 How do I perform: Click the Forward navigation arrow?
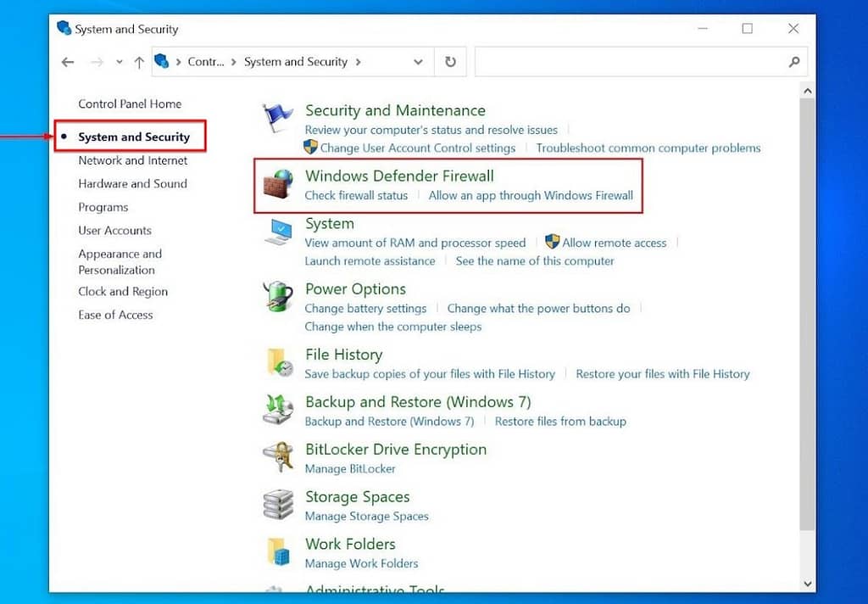[x=97, y=62]
